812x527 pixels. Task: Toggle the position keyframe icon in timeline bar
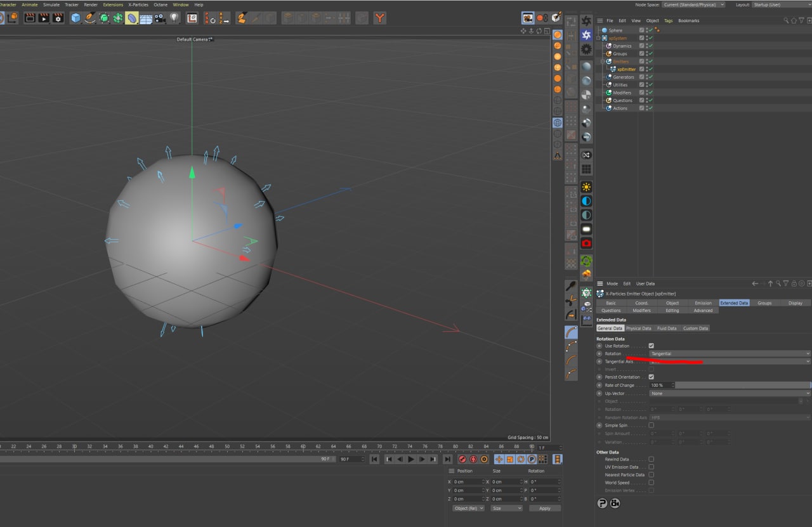(499, 459)
